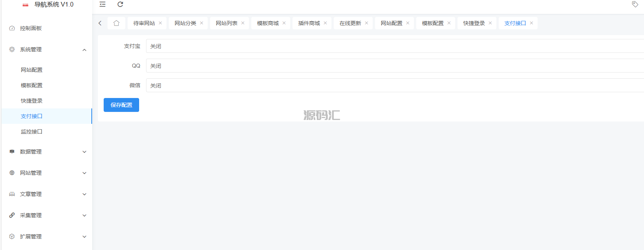Collapse the sidebar with the menu fold icon
644x250 pixels.
click(x=103, y=4)
